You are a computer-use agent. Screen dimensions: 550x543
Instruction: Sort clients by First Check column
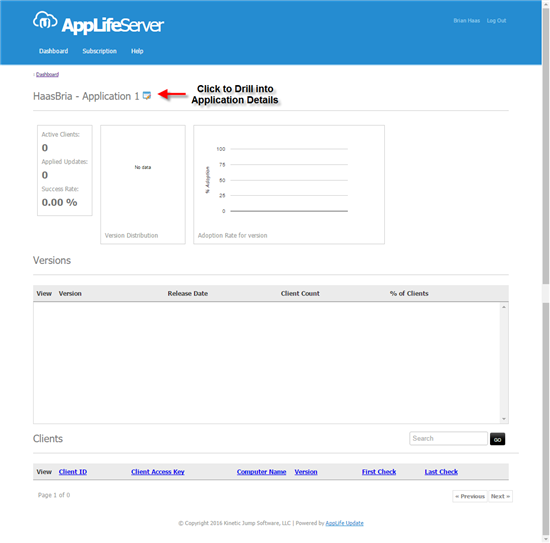[379, 472]
